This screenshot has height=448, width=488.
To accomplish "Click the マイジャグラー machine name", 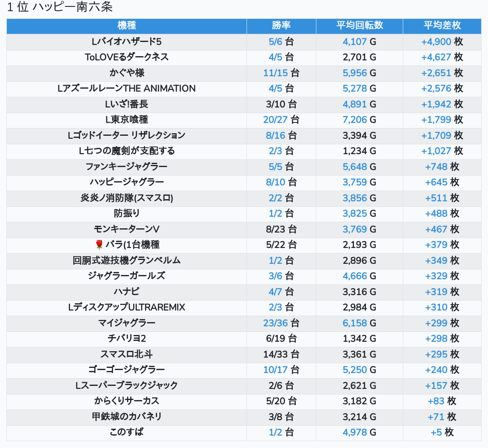I will (127, 323).
